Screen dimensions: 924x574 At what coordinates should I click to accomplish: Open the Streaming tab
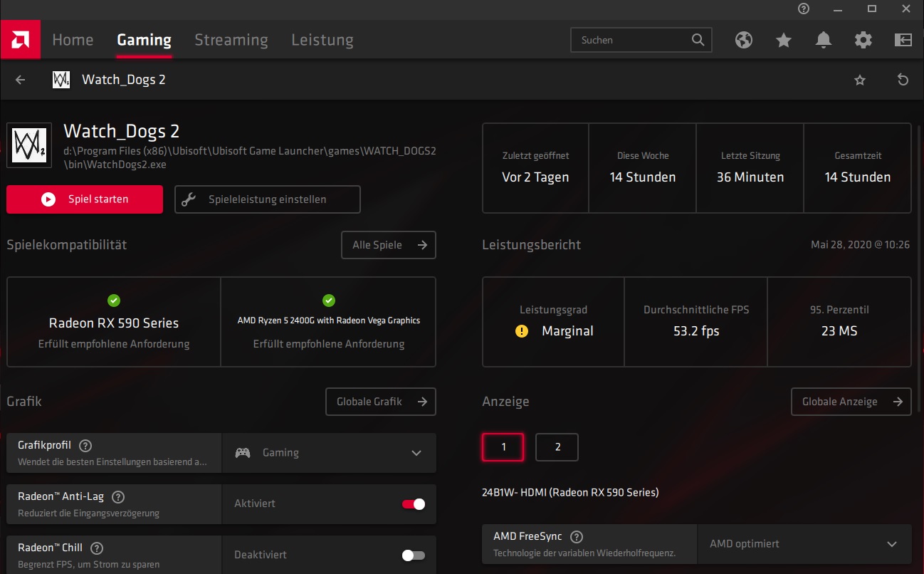[231, 40]
